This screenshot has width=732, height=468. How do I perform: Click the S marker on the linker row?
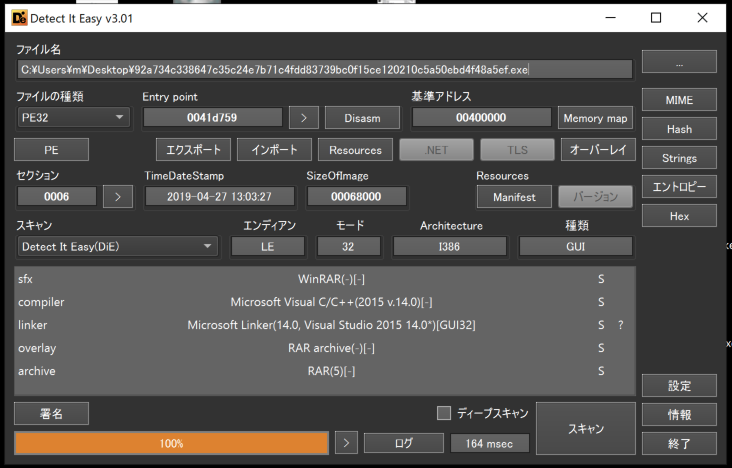(x=601, y=325)
